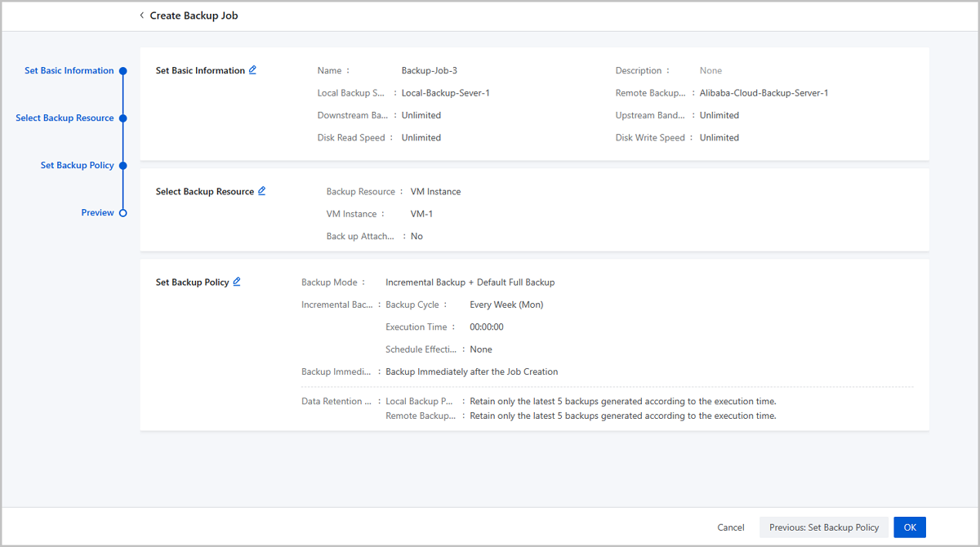Click the truncated Local Backup S... label
Screen dimensions: 980x547
(x=350, y=93)
